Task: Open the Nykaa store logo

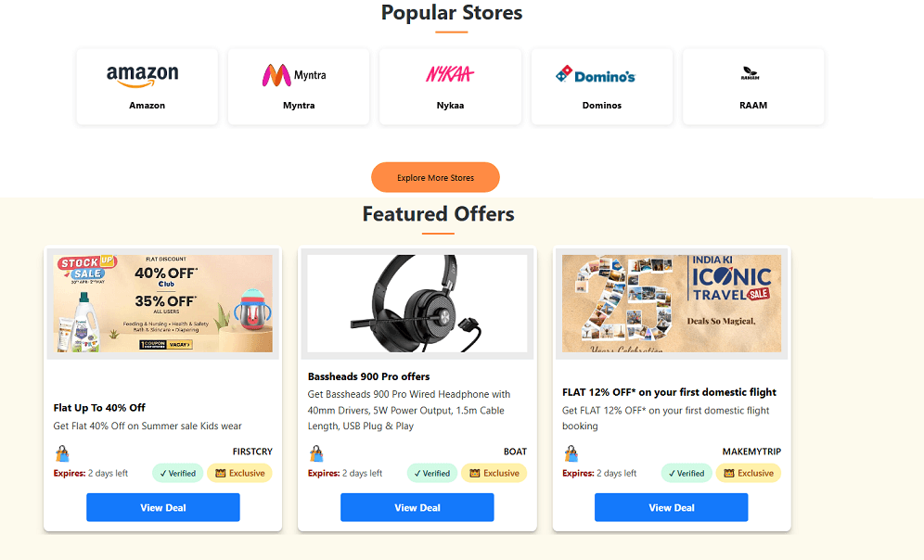Action: (450, 75)
